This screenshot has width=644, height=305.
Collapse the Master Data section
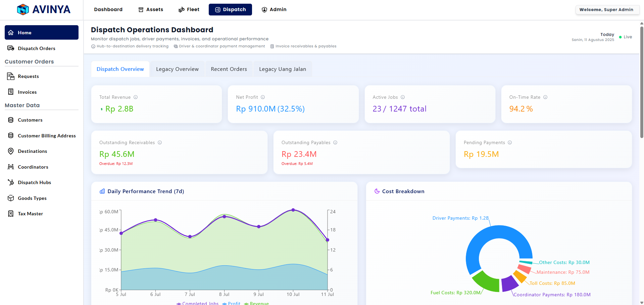22,105
